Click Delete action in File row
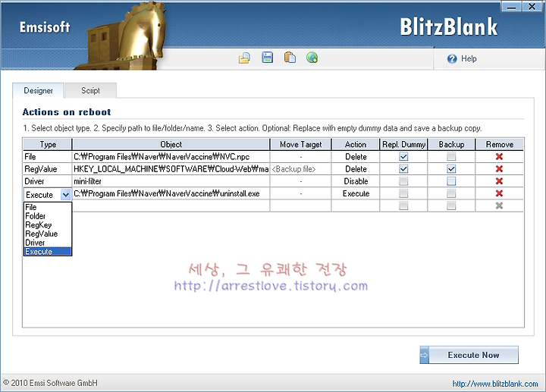This screenshot has height=392, width=546. [x=356, y=157]
